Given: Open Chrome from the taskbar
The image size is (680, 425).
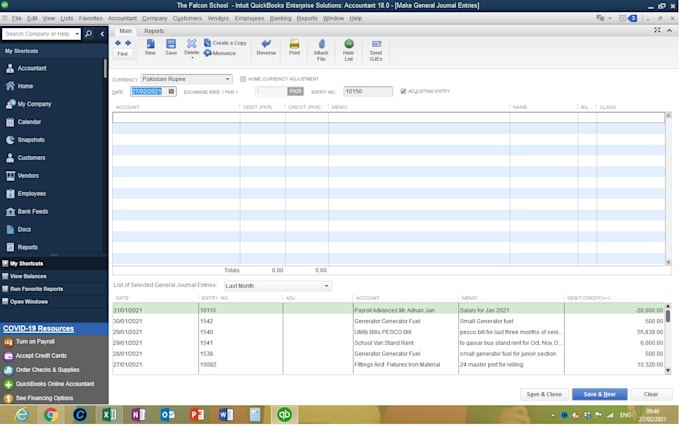Looking at the screenshot, I should coord(51,415).
